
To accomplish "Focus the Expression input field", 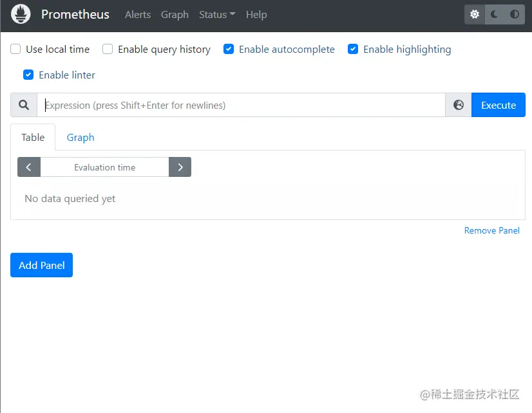I will tap(242, 105).
